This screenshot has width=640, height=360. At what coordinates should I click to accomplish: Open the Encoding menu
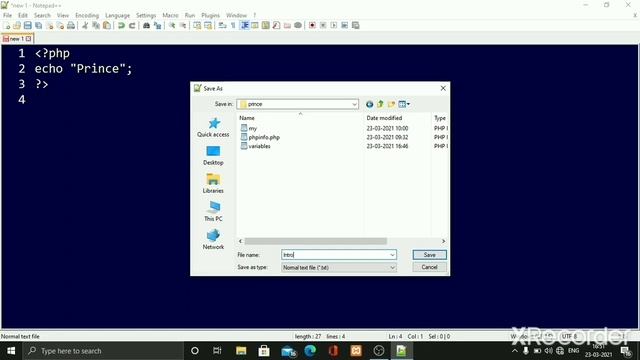87,15
